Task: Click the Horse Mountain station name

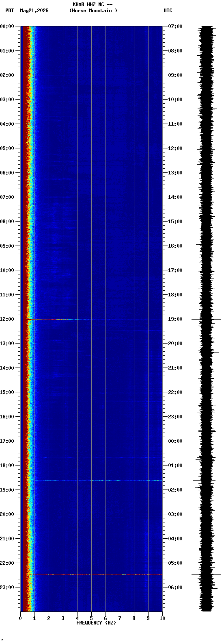Action: click(x=93, y=11)
